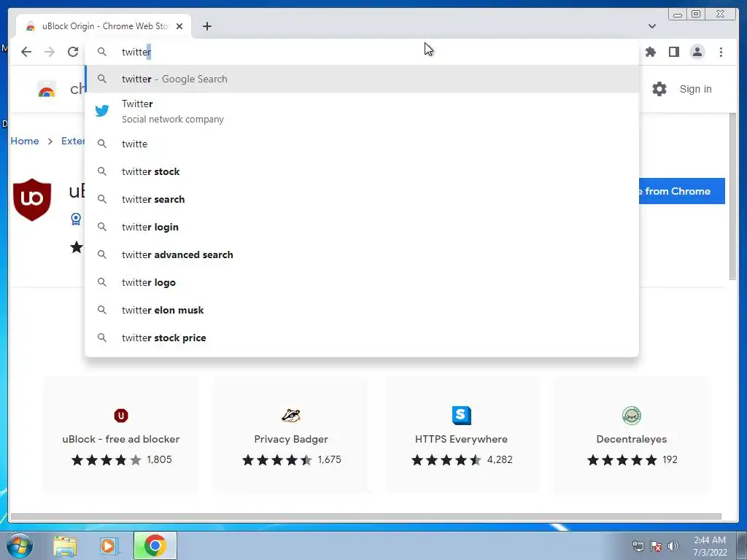
Task: Click inside the address bar text 'twitter'
Action: (136, 52)
